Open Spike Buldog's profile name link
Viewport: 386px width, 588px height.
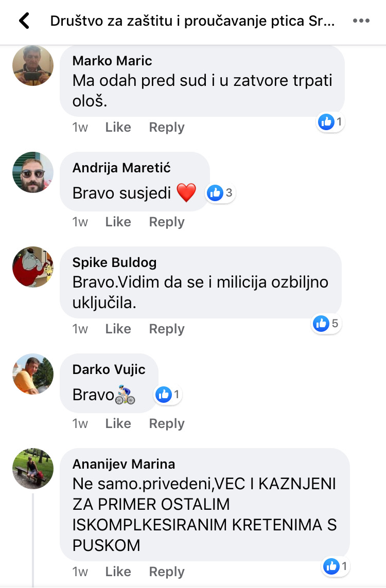tap(114, 262)
